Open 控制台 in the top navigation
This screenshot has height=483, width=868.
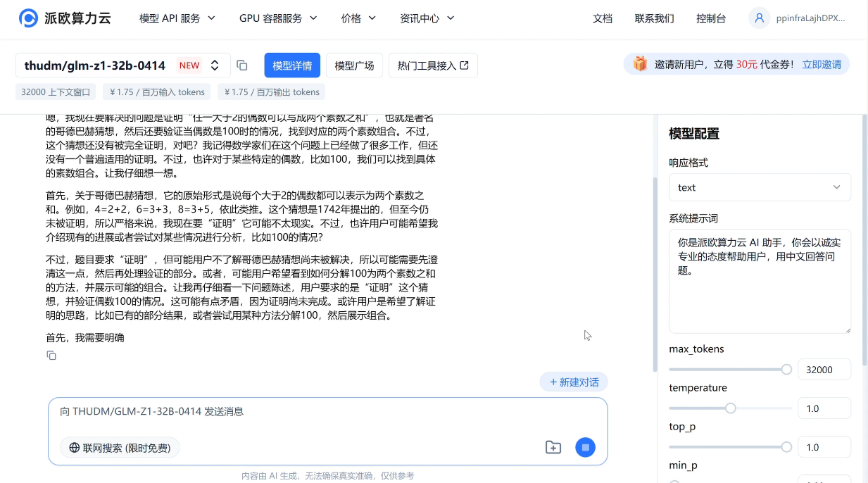[711, 18]
